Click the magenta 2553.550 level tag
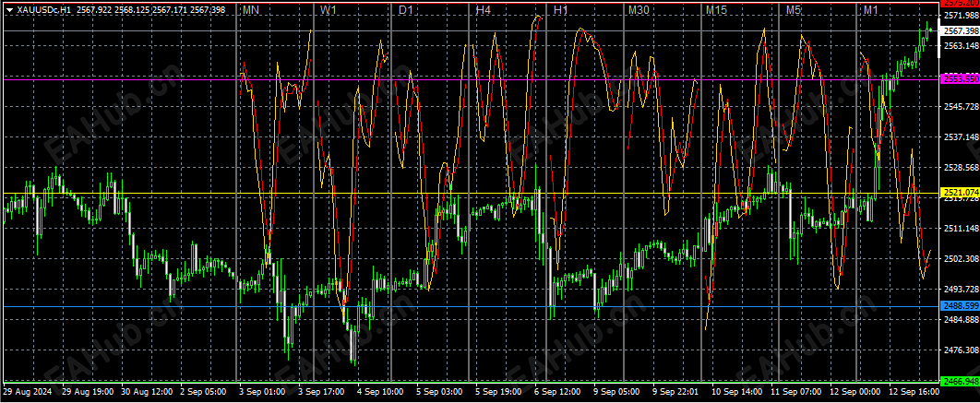Viewport: 980px width, 403px height. (960, 78)
